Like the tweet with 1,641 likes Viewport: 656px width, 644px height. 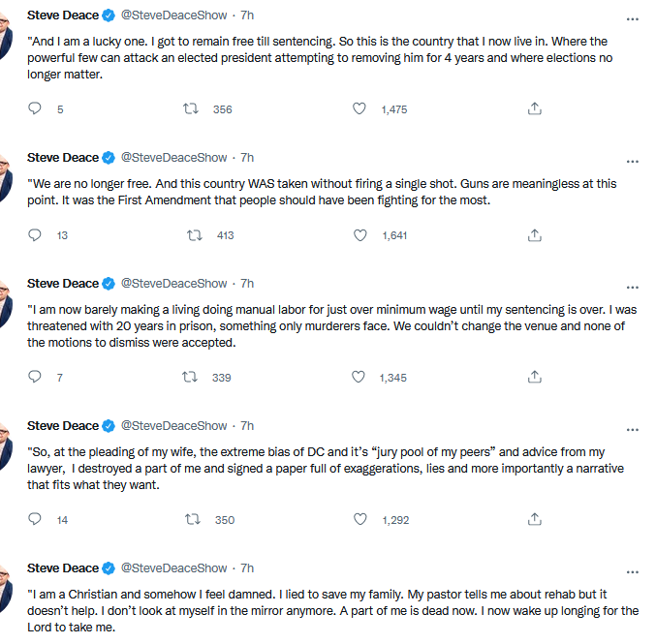click(359, 235)
